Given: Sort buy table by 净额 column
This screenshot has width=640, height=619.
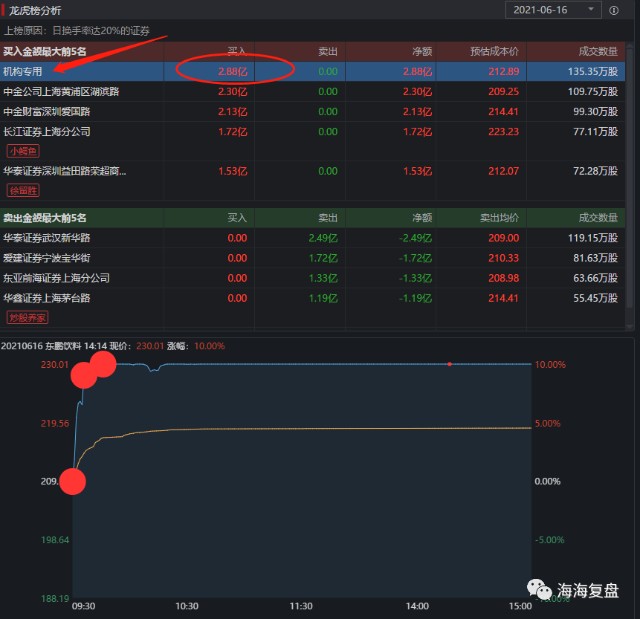Looking at the screenshot, I should coord(422,51).
